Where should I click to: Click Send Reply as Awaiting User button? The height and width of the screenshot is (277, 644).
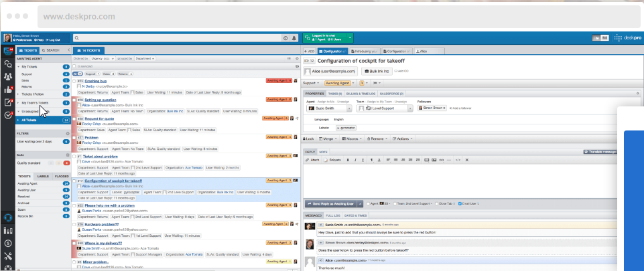[x=331, y=203]
